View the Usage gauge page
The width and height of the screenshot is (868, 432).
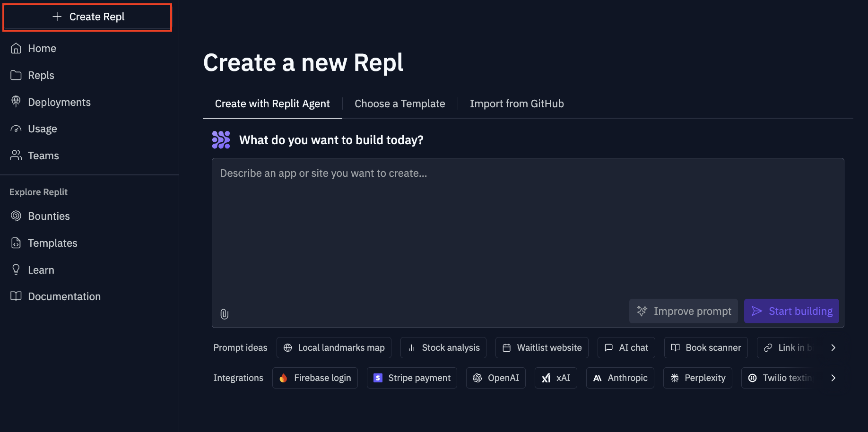click(42, 129)
